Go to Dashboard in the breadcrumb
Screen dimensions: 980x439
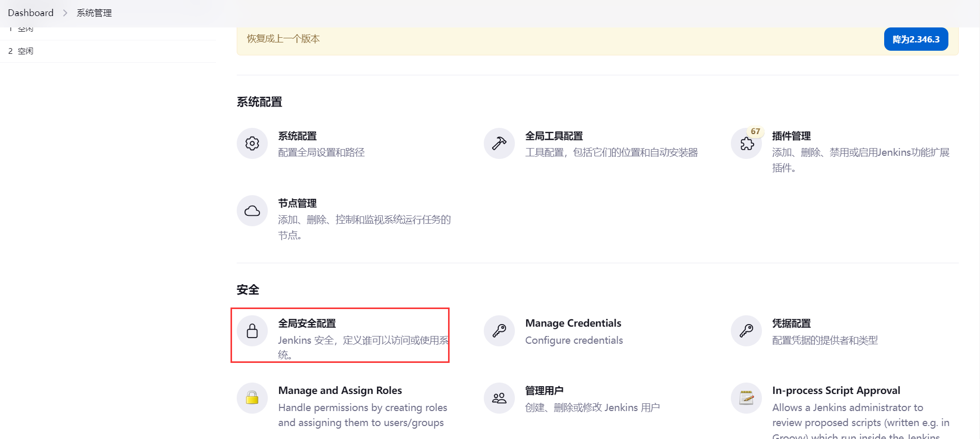31,13
